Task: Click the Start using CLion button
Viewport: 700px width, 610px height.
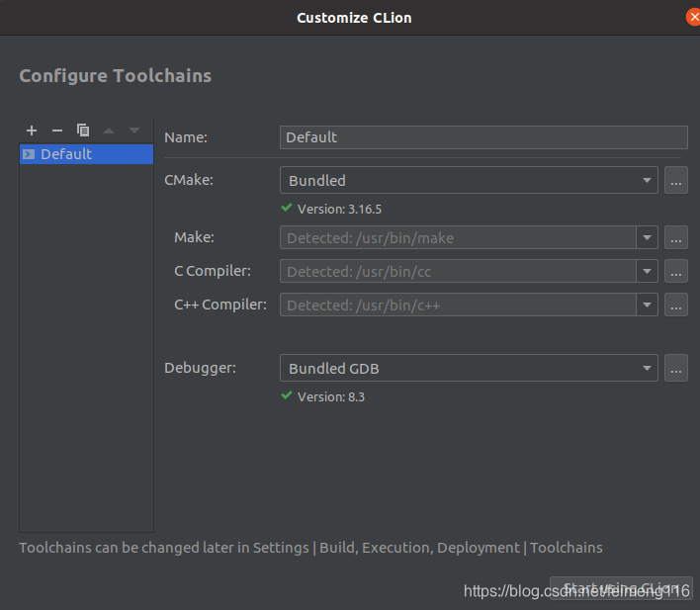Action: 621,588
